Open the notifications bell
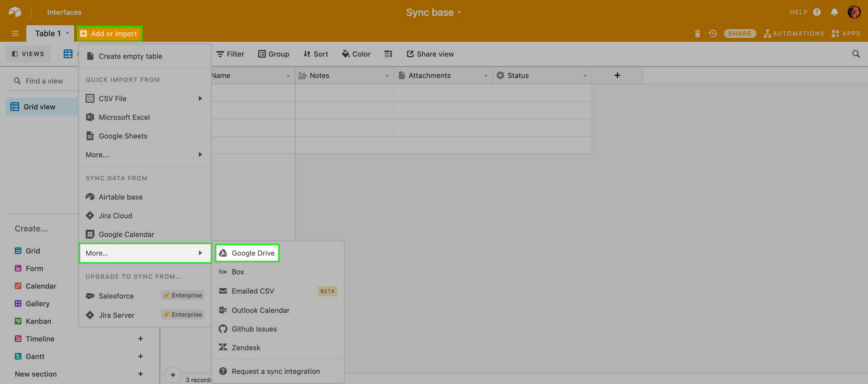Screen dimensions: 868x384 tap(834, 12)
